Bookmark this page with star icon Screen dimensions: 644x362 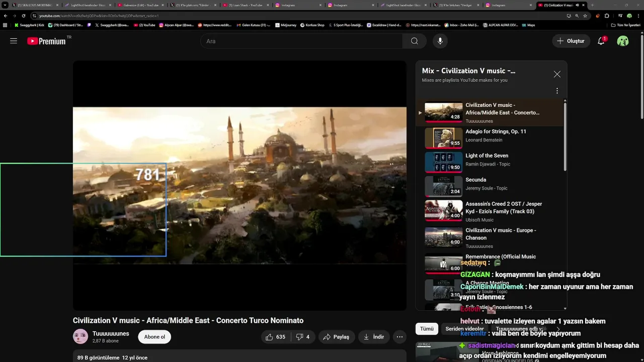click(585, 16)
